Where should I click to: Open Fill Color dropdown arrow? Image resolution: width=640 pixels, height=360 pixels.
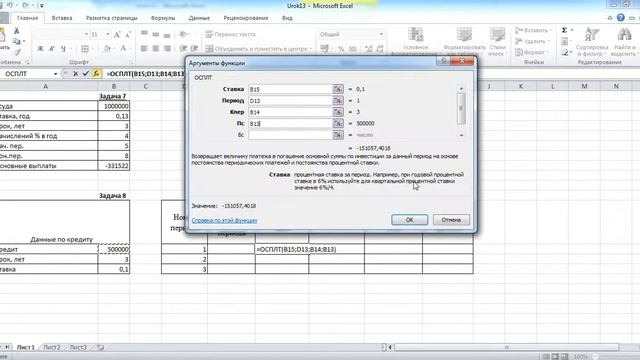[114, 49]
